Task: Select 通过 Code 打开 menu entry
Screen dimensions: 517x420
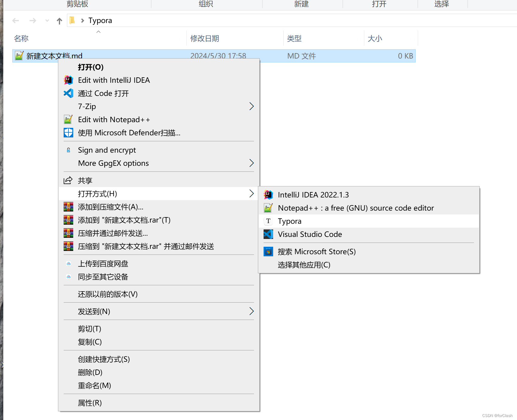Action: (x=159, y=93)
